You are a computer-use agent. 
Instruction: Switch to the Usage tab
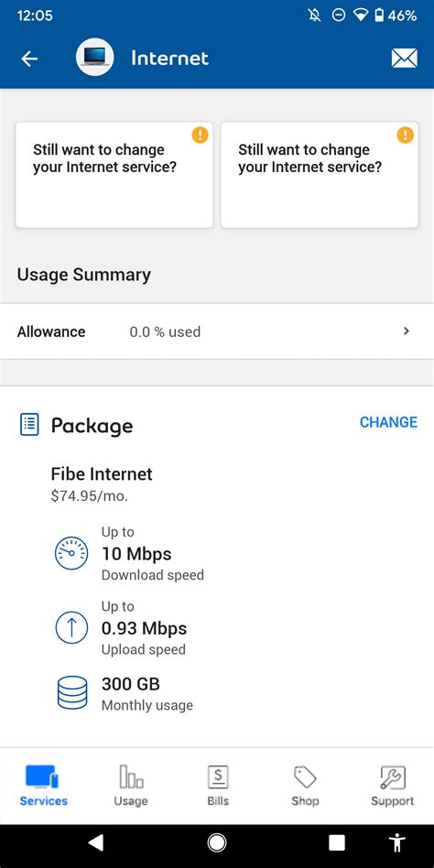point(131,786)
